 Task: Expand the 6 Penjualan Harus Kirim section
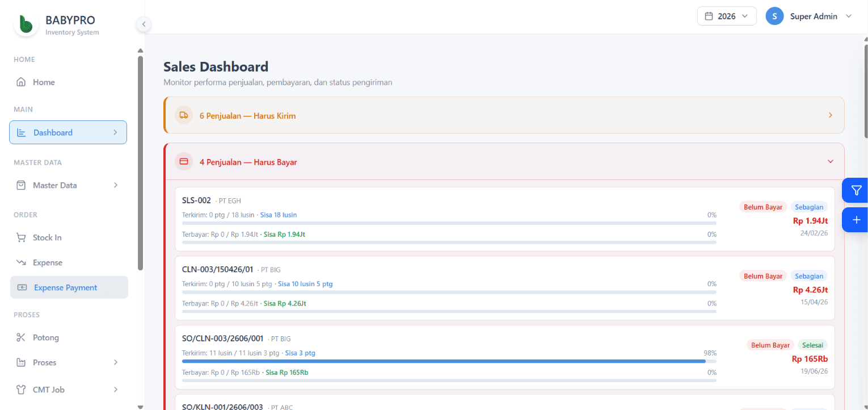pyautogui.click(x=504, y=115)
